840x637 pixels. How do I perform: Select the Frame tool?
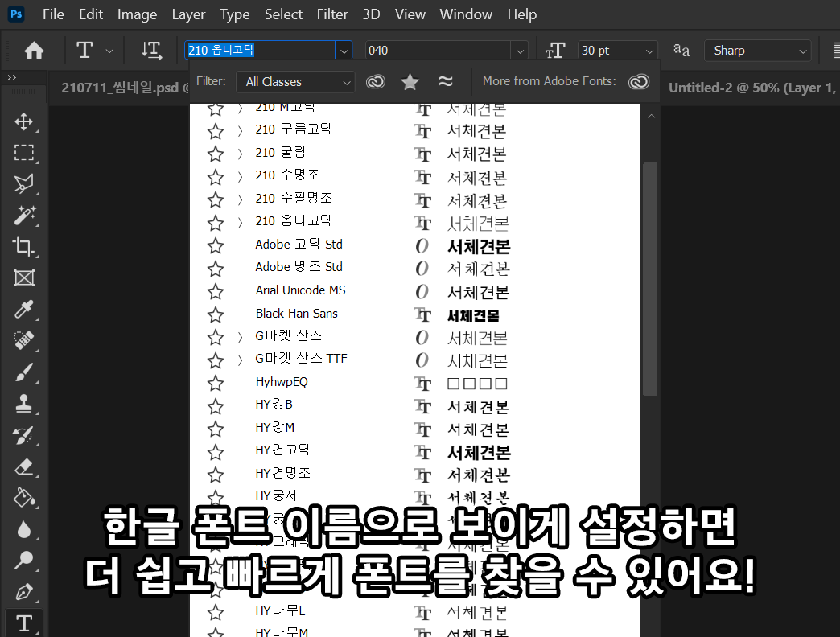[x=24, y=277]
